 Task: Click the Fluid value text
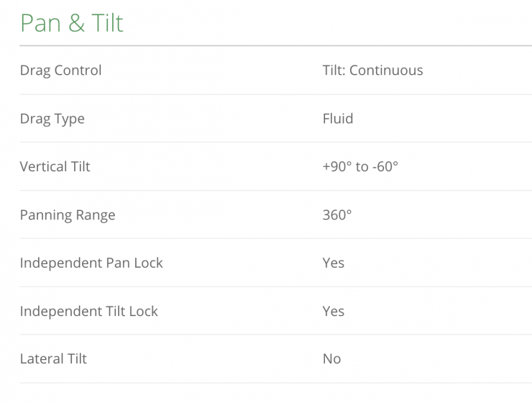(x=338, y=119)
